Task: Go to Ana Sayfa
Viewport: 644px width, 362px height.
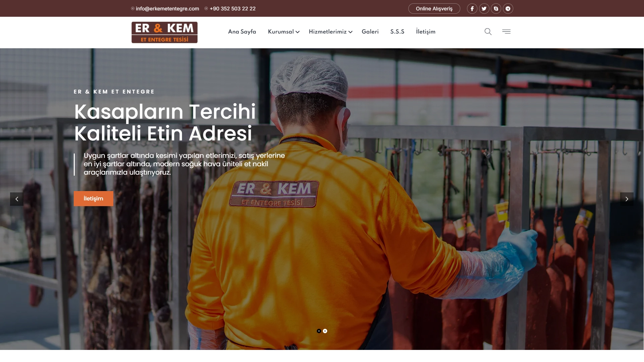Action: tap(242, 32)
